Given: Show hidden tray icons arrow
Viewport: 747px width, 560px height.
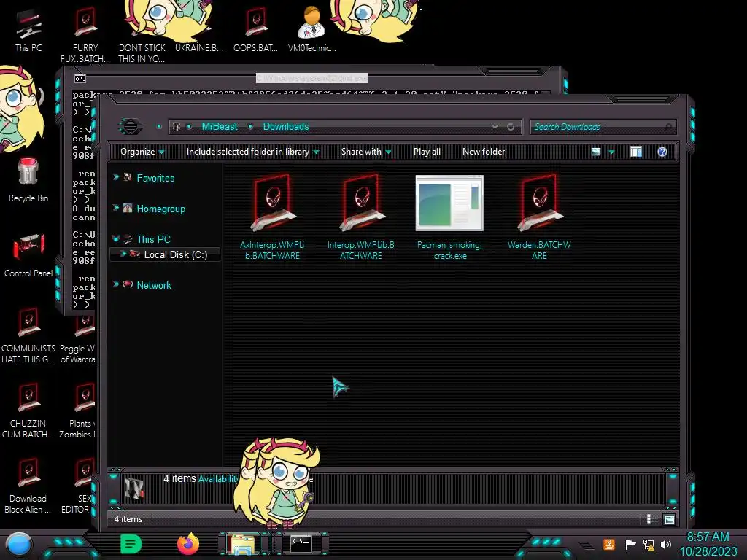Looking at the screenshot, I should (586, 545).
